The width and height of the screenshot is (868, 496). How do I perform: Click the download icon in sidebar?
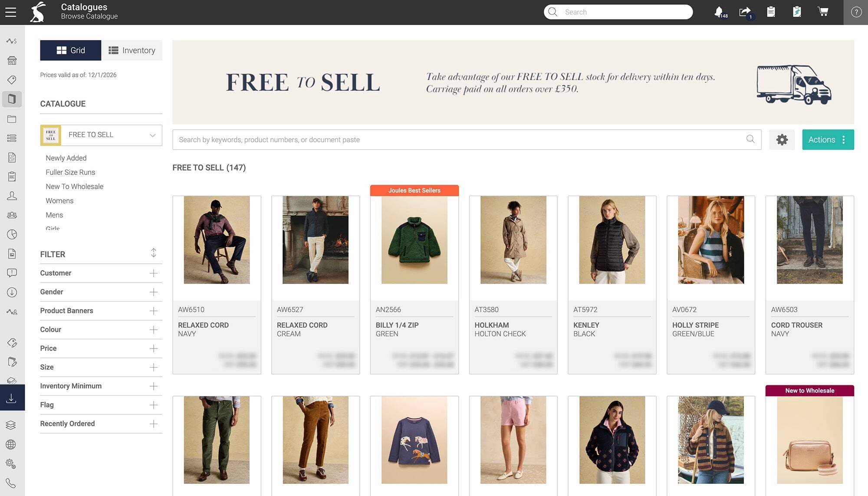[x=12, y=398]
